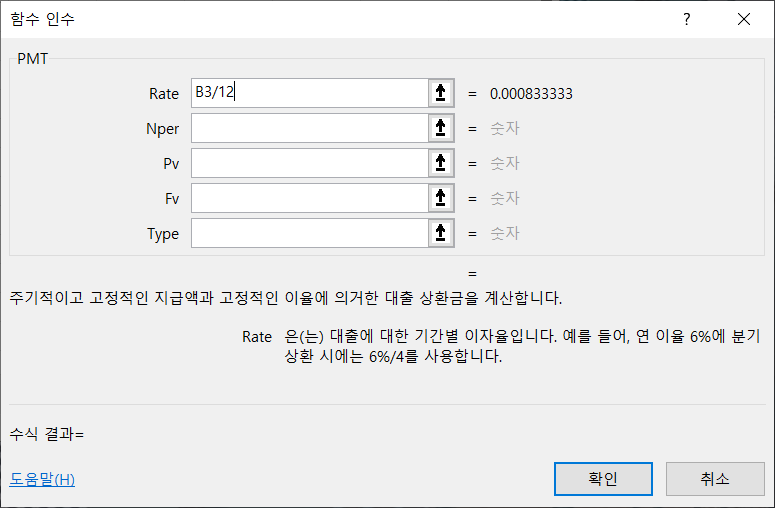Click the Nper argument label
The image size is (775, 508).
click(163, 129)
